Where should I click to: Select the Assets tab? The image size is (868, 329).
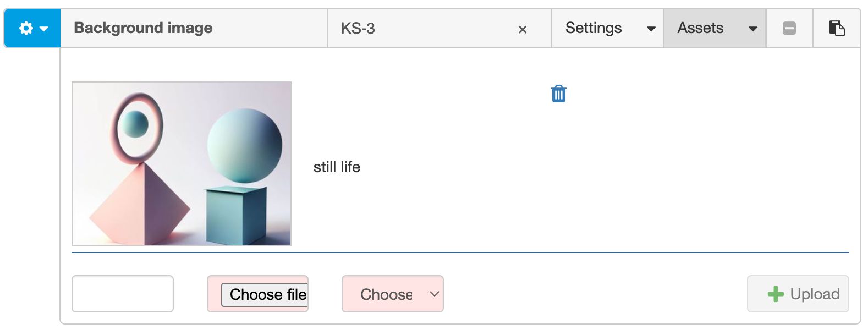pos(700,28)
